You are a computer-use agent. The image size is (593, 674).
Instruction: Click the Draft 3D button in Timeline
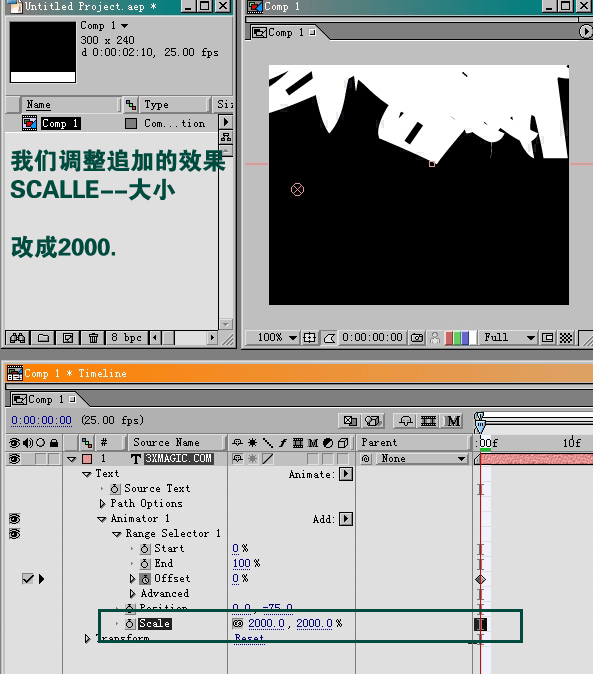pos(373,421)
